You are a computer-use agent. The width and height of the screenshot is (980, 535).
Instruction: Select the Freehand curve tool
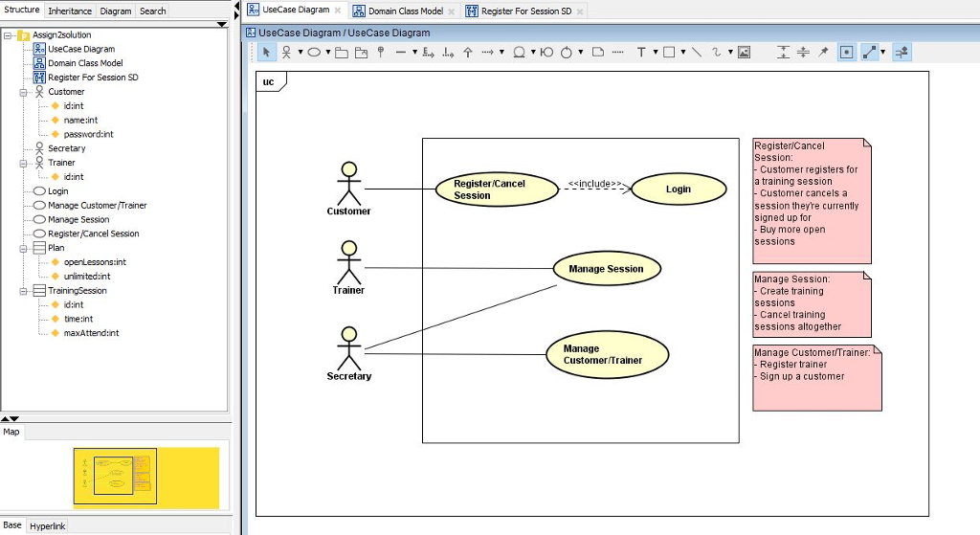pyautogui.click(x=716, y=53)
